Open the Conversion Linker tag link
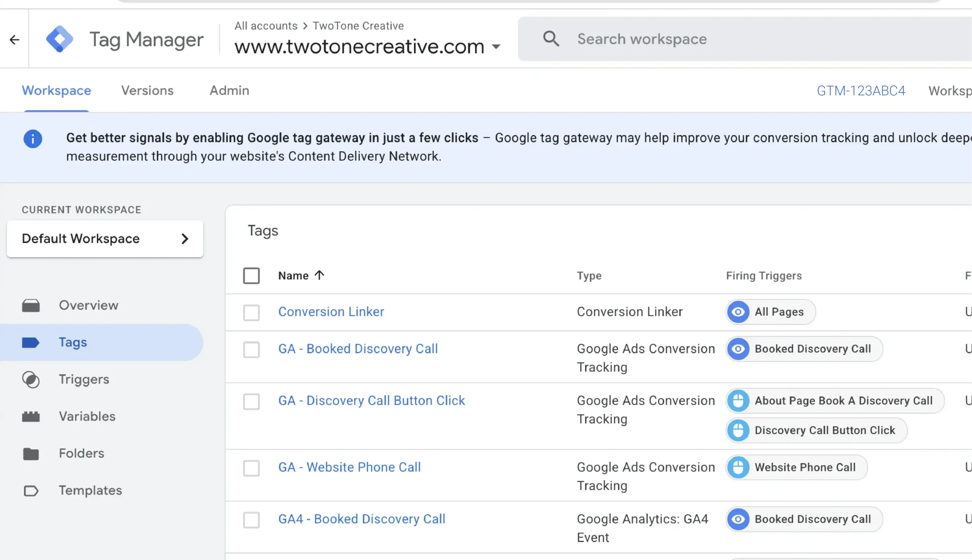The width and height of the screenshot is (972, 560). coord(331,312)
